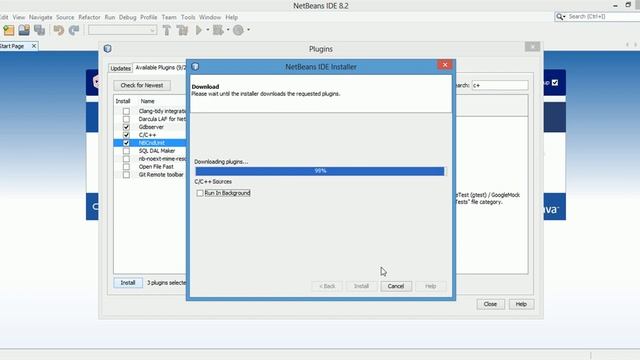The height and width of the screenshot is (360, 640).
Task: Expand the Debug Project dropdown arrow
Action: tap(228, 30)
